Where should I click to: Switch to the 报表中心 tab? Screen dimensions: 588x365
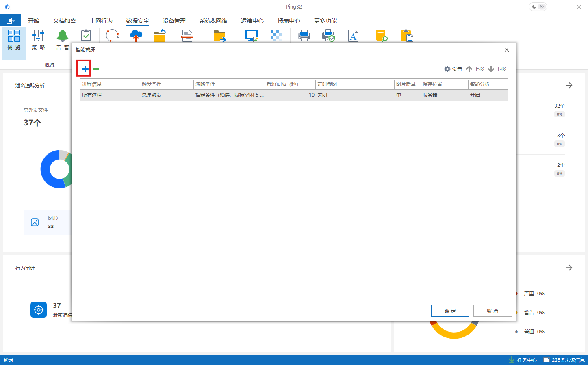pos(289,21)
